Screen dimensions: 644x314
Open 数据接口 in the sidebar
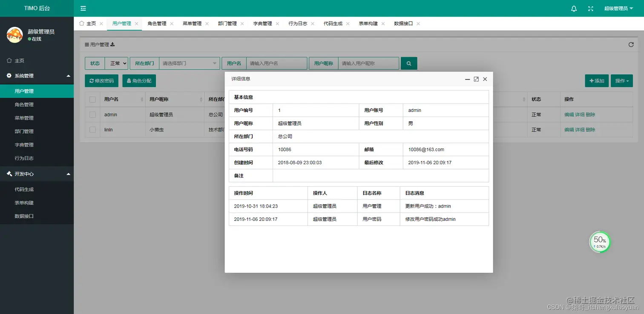click(x=37, y=216)
